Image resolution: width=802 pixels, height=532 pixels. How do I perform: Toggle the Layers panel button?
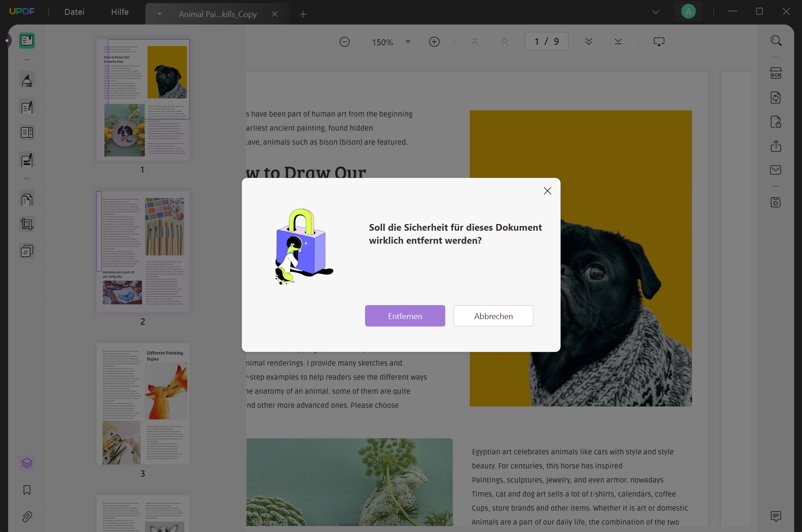click(27, 463)
